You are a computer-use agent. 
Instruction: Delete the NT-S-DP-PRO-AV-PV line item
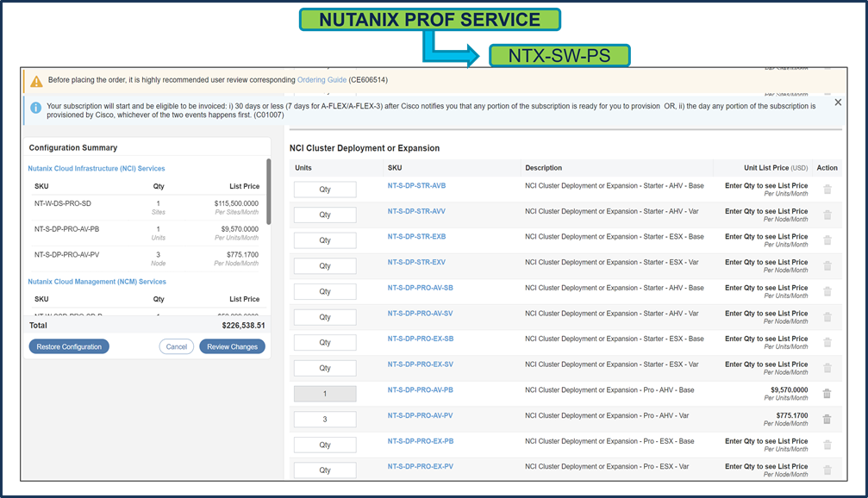pyautogui.click(x=827, y=419)
